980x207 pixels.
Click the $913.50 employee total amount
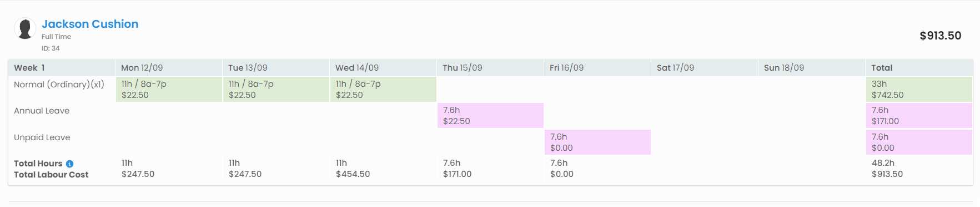[941, 36]
